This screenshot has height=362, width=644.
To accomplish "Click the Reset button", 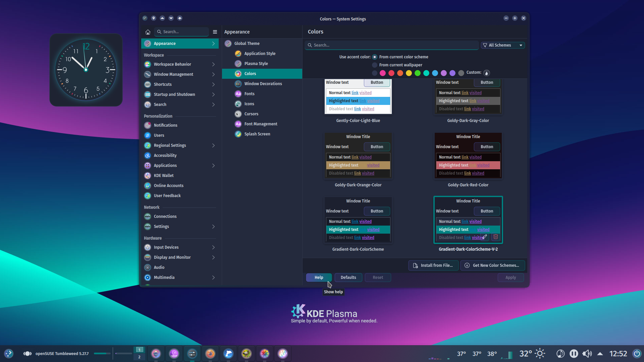I will (378, 278).
